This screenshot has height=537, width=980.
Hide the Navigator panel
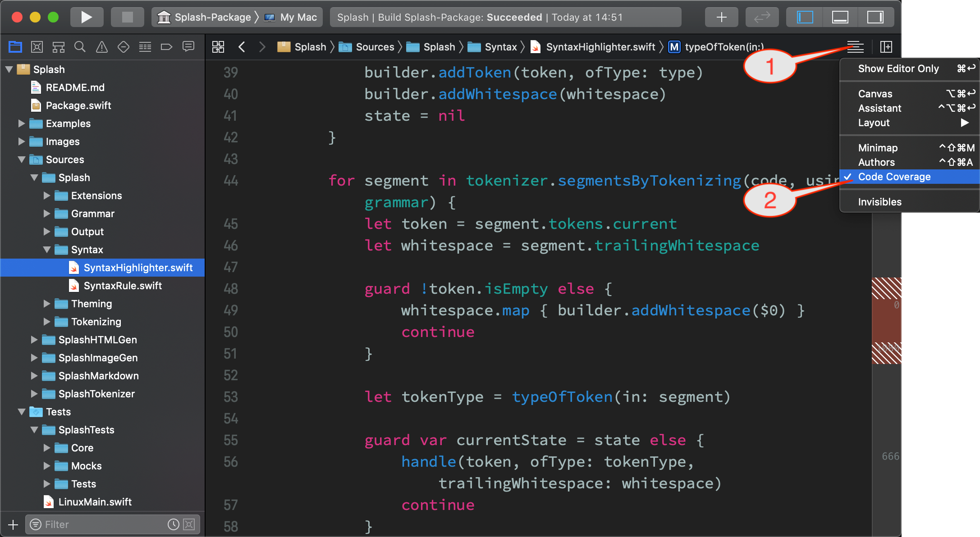805,17
